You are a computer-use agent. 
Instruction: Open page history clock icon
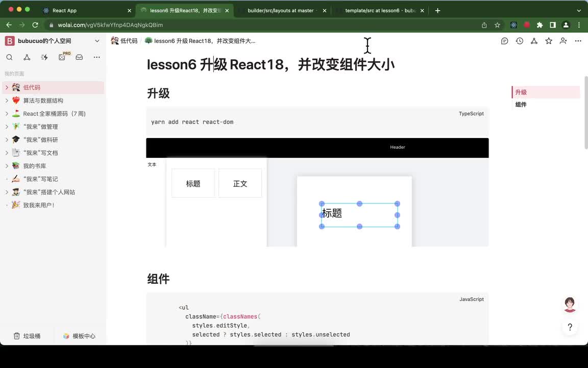pyautogui.click(x=520, y=41)
